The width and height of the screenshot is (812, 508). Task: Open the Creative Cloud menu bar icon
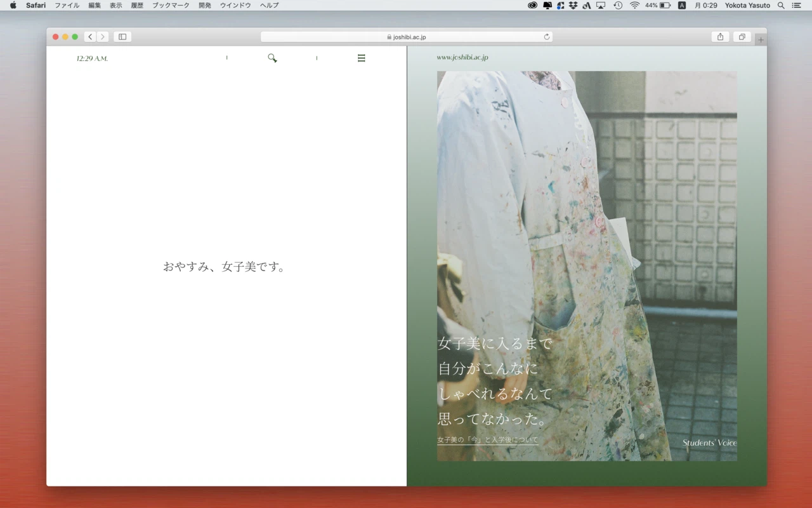[533, 5]
